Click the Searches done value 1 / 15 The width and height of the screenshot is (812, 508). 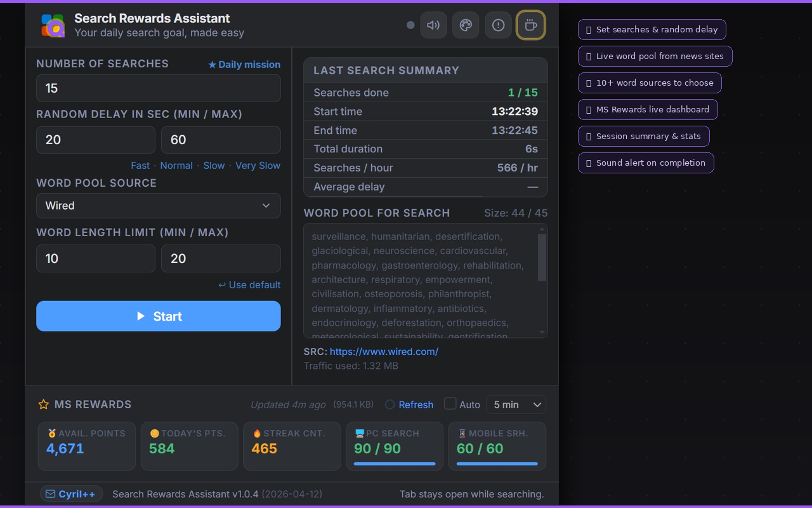click(x=523, y=93)
